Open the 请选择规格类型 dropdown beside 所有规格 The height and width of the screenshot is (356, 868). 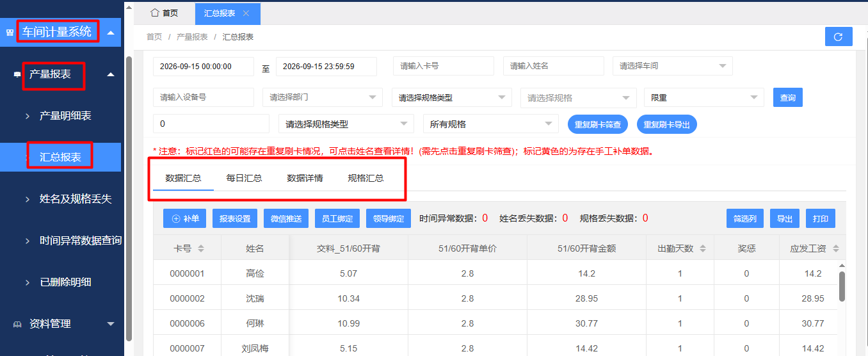tap(346, 124)
